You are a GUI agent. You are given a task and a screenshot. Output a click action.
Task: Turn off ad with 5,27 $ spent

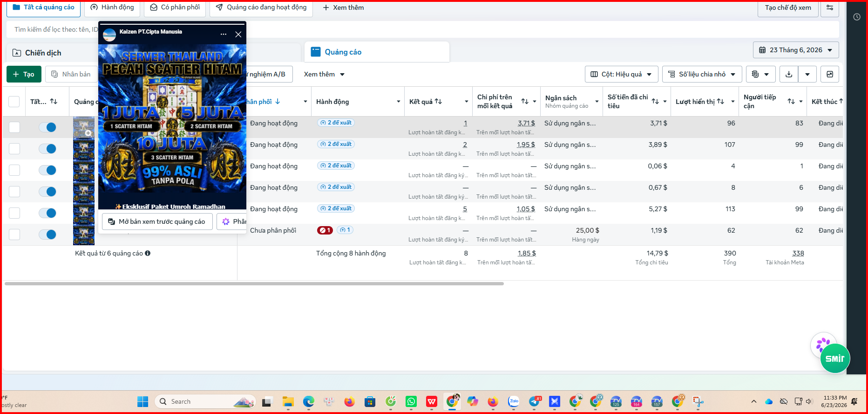(x=47, y=213)
